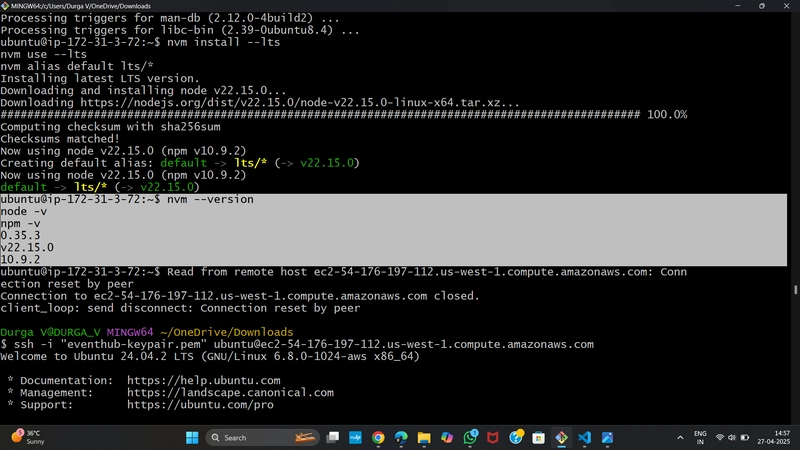800x450 pixels.
Task: Restore down the MINGW64 terminal window
Action: (x=762, y=6)
